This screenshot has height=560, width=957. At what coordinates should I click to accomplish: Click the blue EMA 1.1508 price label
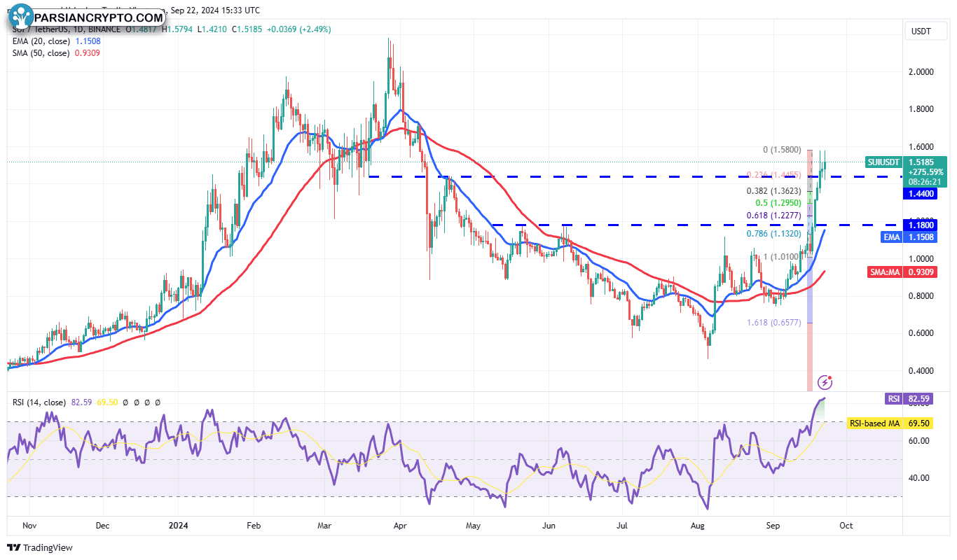click(x=910, y=237)
